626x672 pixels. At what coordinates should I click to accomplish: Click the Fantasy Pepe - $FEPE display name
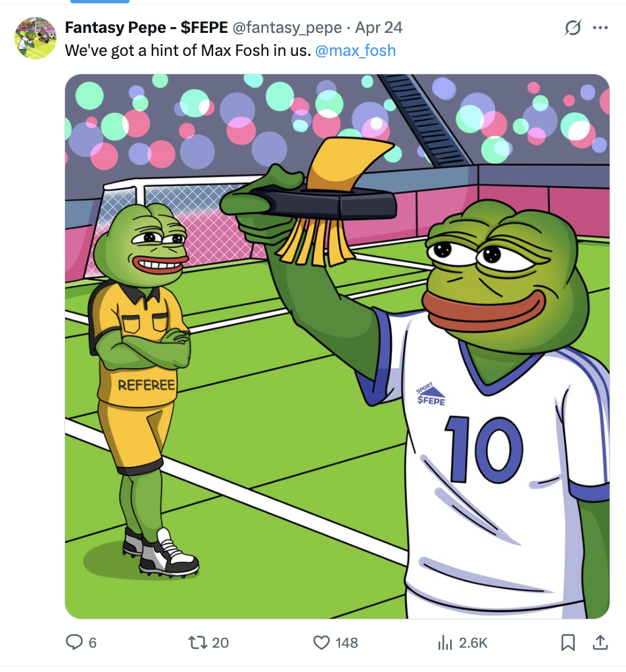pos(146,28)
